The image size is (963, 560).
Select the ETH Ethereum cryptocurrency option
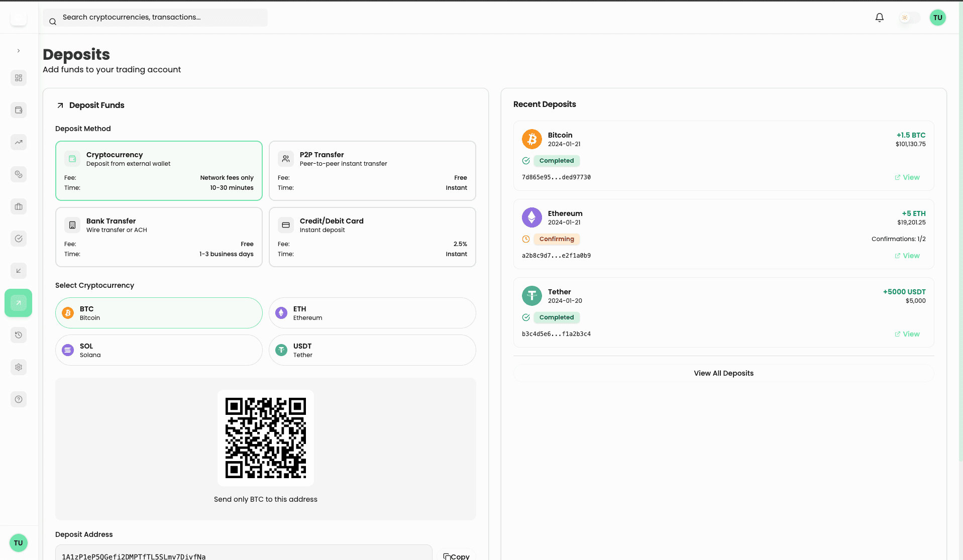(372, 312)
